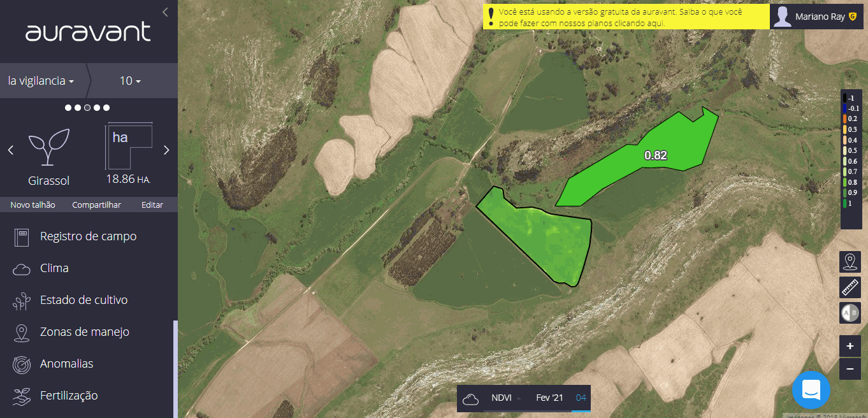The height and width of the screenshot is (418, 868).
Task: Open the field 10 dropdown
Action: [130, 81]
